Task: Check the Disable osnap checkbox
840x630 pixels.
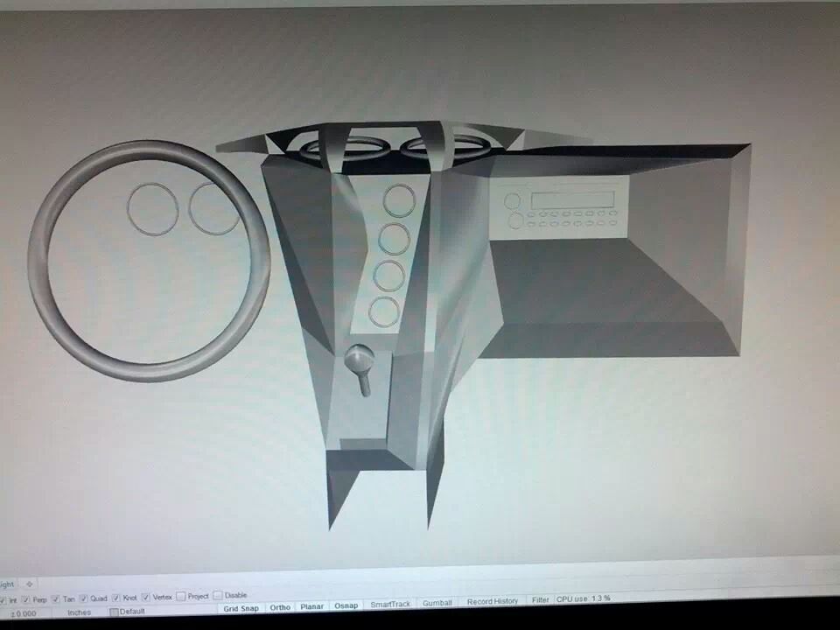Action: [218, 596]
